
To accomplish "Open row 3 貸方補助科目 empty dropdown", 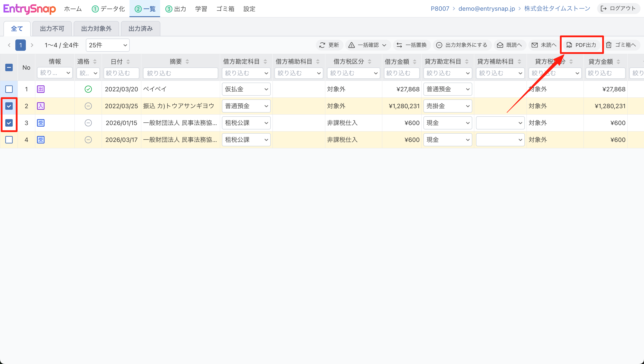I will 500,123.
